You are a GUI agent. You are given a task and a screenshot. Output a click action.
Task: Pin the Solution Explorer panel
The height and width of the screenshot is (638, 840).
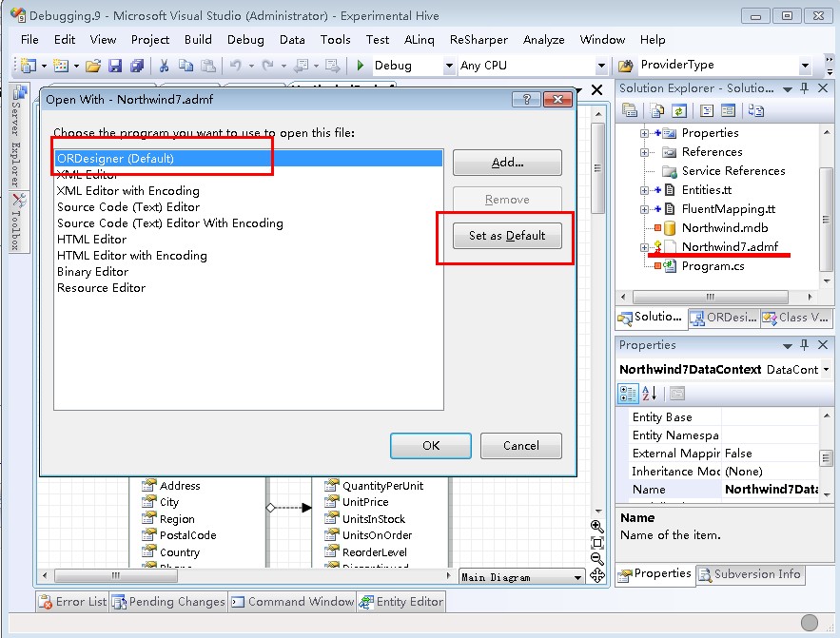pyautogui.click(x=804, y=88)
